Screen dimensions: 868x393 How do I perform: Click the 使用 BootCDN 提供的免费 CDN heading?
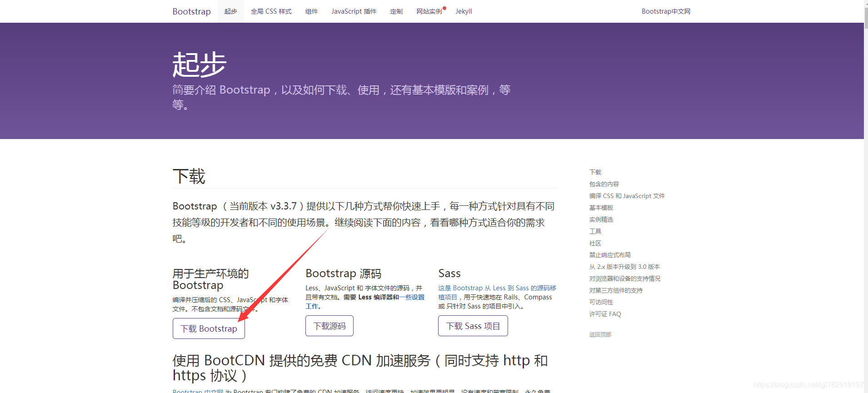coord(360,368)
